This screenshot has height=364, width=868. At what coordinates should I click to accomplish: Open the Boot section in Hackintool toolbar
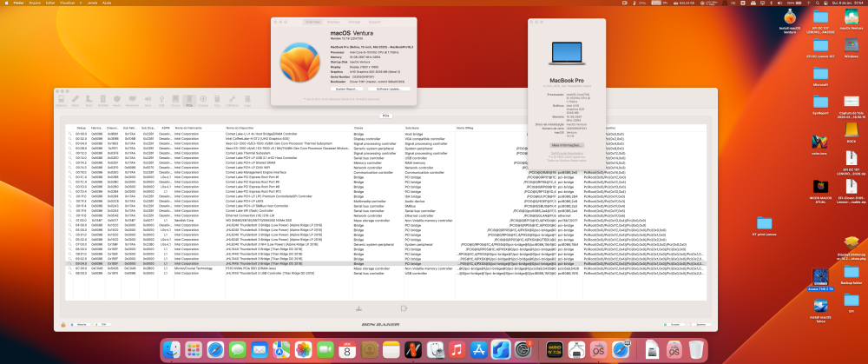pos(89,100)
